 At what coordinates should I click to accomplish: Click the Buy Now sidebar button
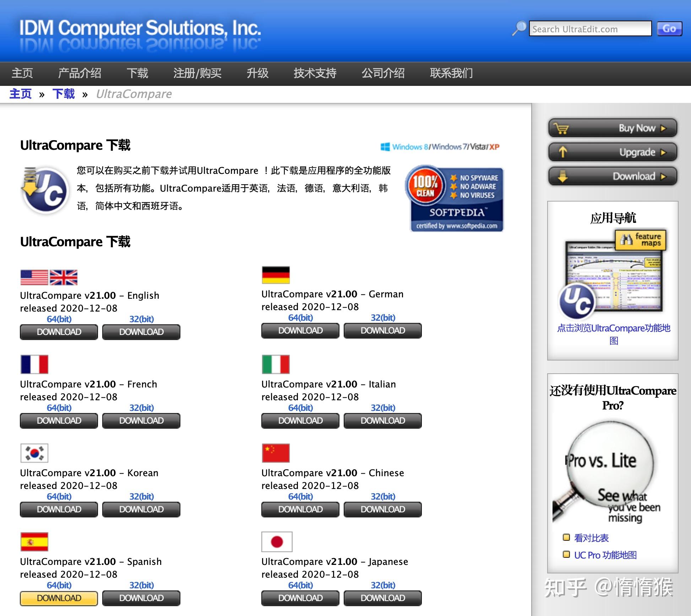[x=613, y=128]
